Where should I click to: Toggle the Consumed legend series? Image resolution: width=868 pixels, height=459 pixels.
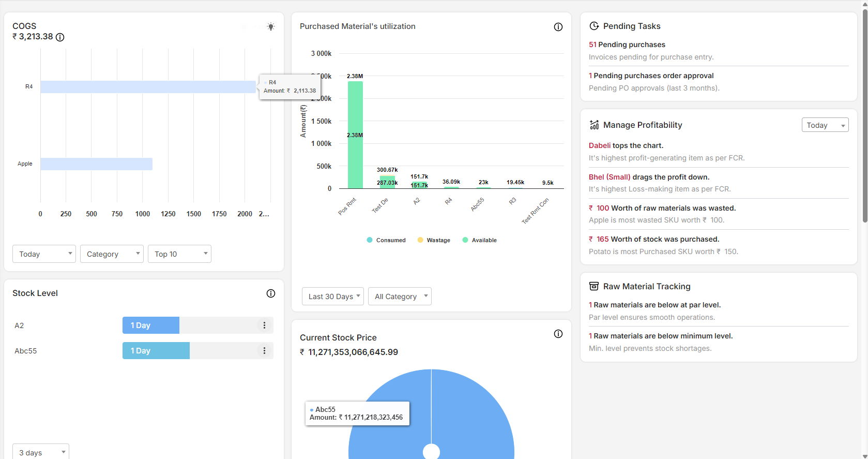(x=386, y=240)
